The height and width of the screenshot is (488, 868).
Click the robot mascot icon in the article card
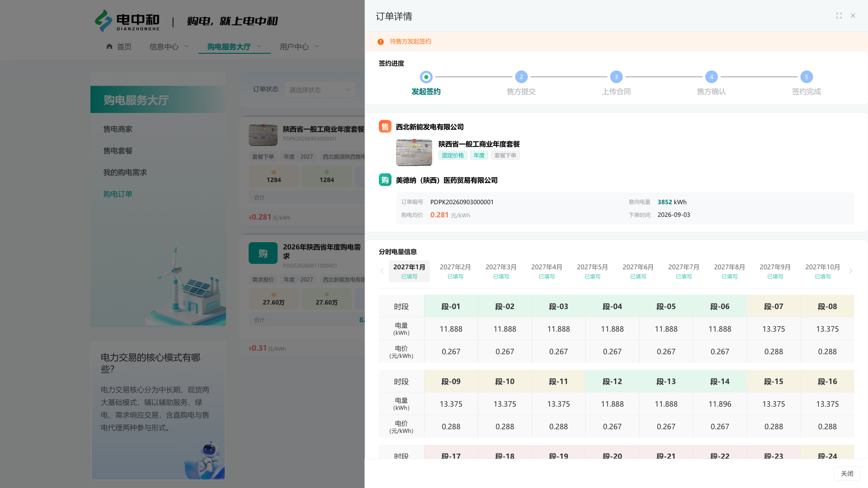pos(205,460)
